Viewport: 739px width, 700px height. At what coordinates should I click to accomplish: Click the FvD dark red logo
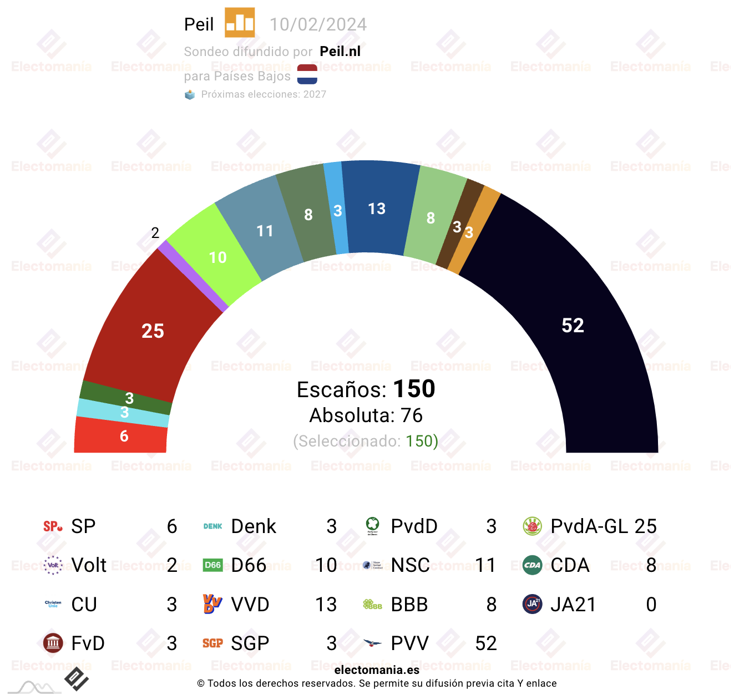tap(53, 643)
